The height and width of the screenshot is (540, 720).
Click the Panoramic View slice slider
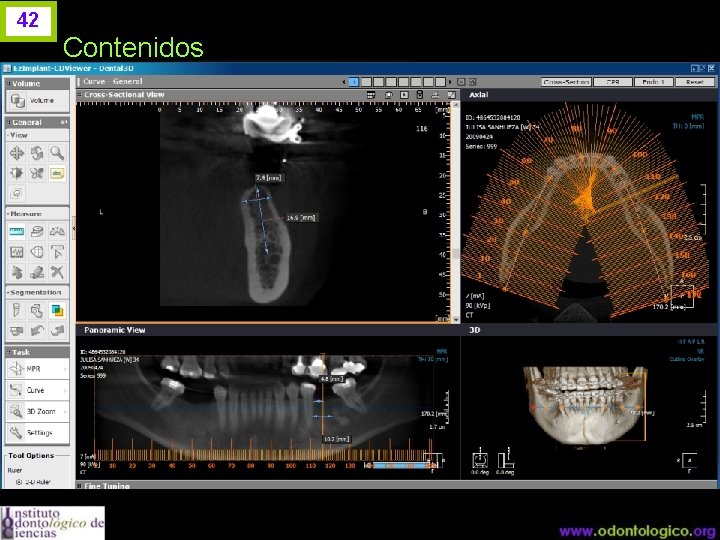click(400, 465)
